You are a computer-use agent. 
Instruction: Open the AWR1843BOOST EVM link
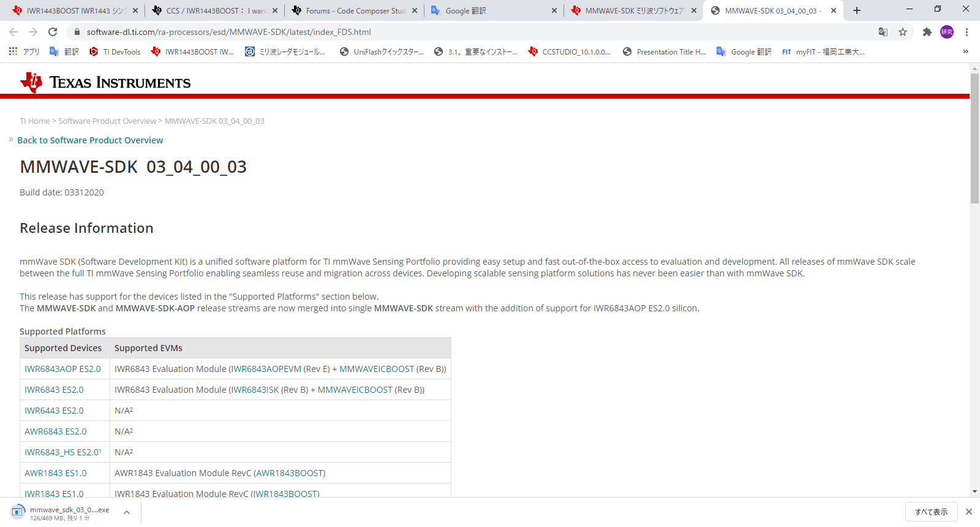click(290, 473)
